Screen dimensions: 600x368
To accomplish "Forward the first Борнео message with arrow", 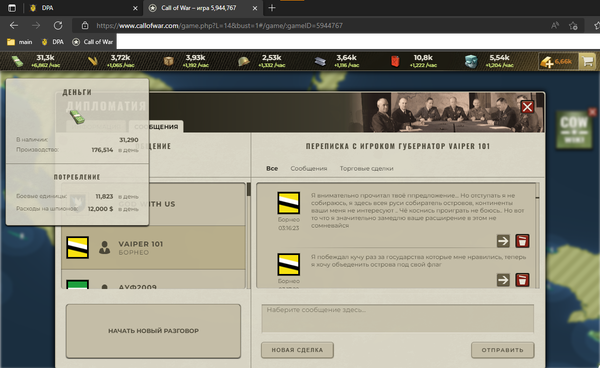I will (x=503, y=241).
